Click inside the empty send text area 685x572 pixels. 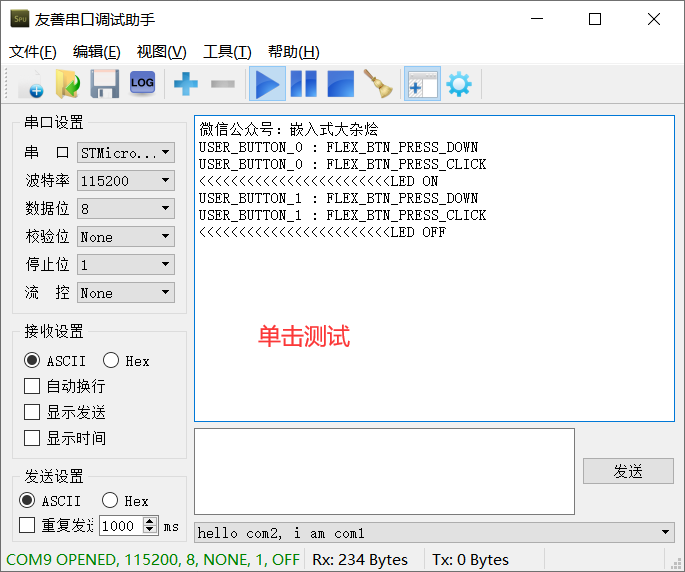pyautogui.click(x=384, y=471)
